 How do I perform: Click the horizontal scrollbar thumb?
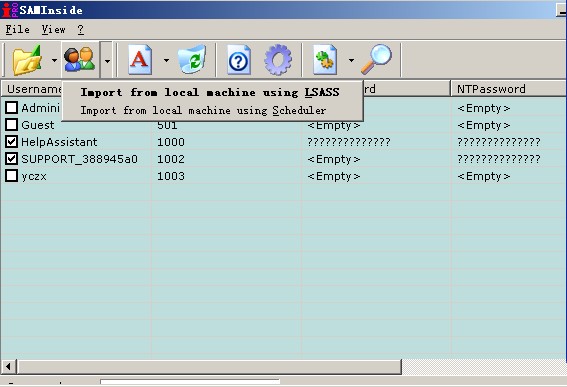tap(210, 367)
